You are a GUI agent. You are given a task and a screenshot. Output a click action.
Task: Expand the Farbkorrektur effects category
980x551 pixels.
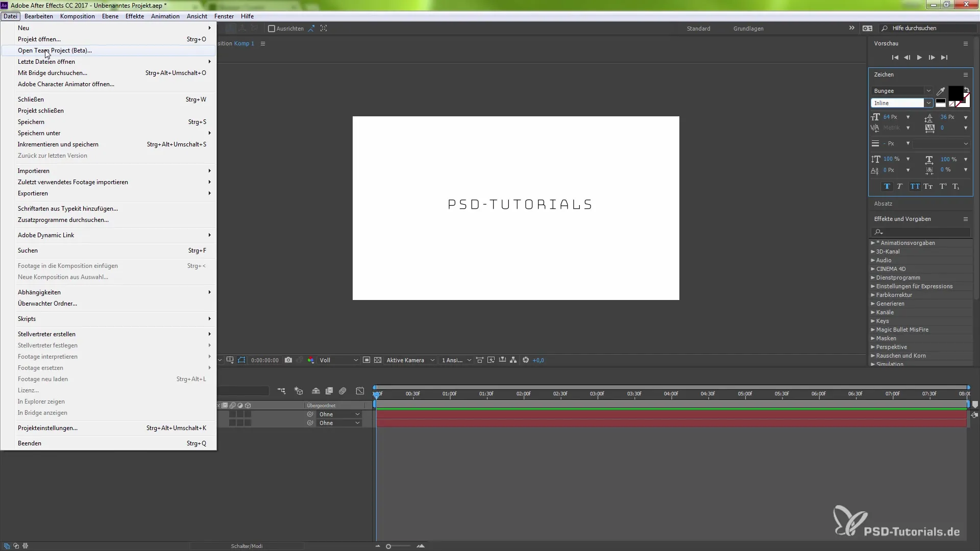pos(873,295)
